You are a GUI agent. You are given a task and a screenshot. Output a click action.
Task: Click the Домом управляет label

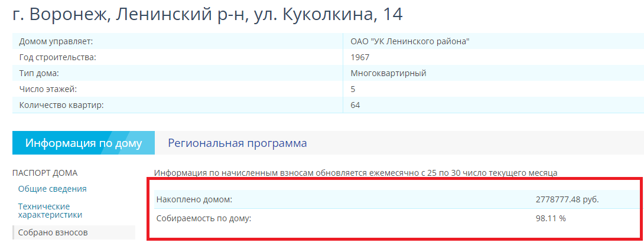click(56, 41)
